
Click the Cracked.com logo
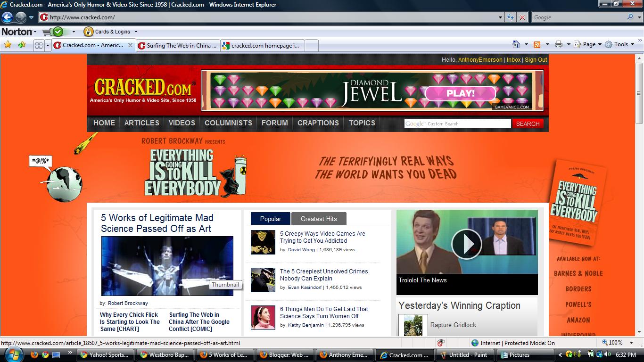pyautogui.click(x=143, y=90)
